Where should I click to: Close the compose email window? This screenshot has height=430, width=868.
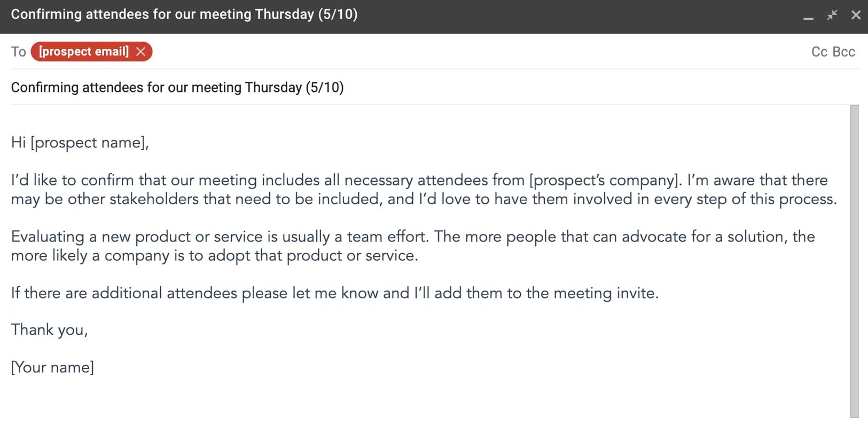coord(856,15)
